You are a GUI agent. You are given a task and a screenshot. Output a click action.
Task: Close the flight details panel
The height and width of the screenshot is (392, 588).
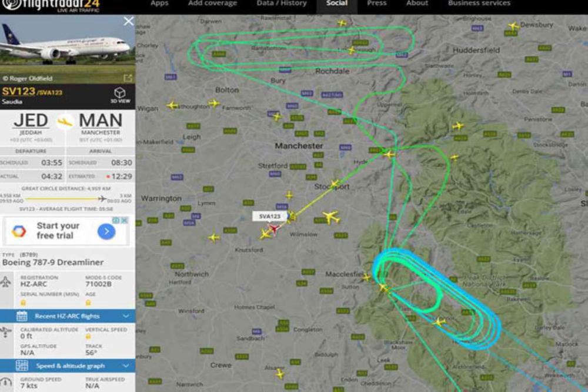click(129, 21)
